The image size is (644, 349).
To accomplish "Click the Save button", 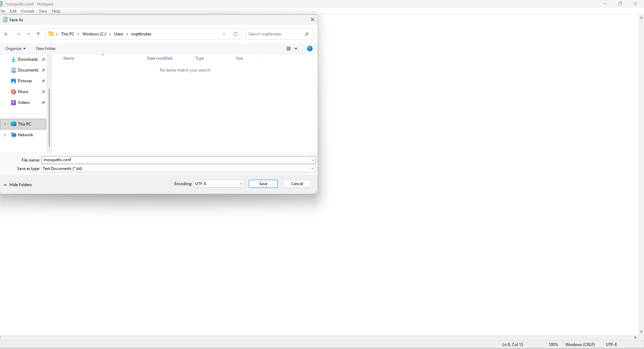I will point(263,184).
